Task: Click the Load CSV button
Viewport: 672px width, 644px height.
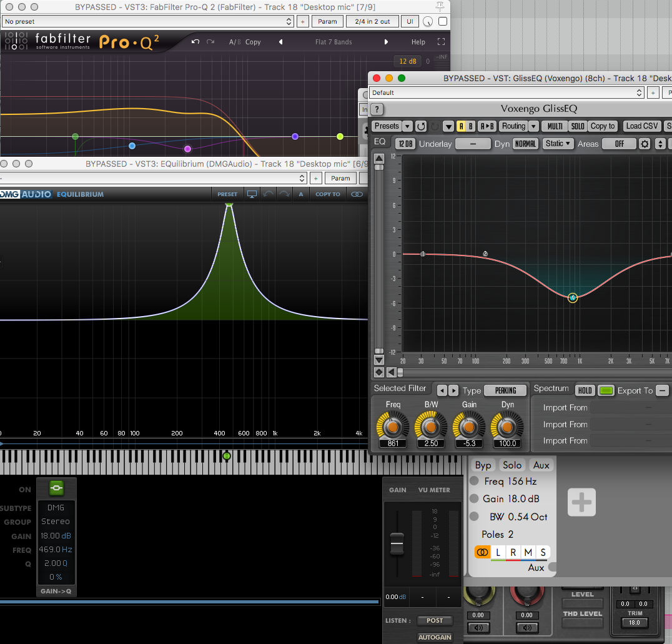Action: [641, 126]
